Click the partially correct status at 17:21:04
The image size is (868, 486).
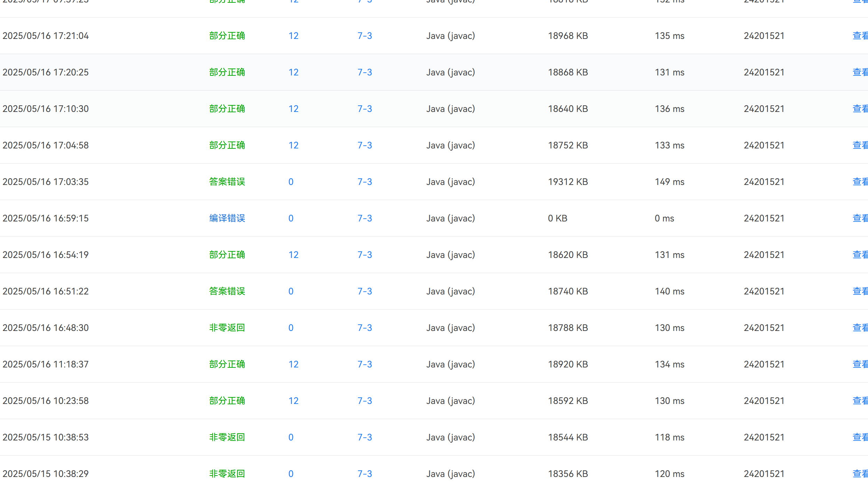point(227,36)
